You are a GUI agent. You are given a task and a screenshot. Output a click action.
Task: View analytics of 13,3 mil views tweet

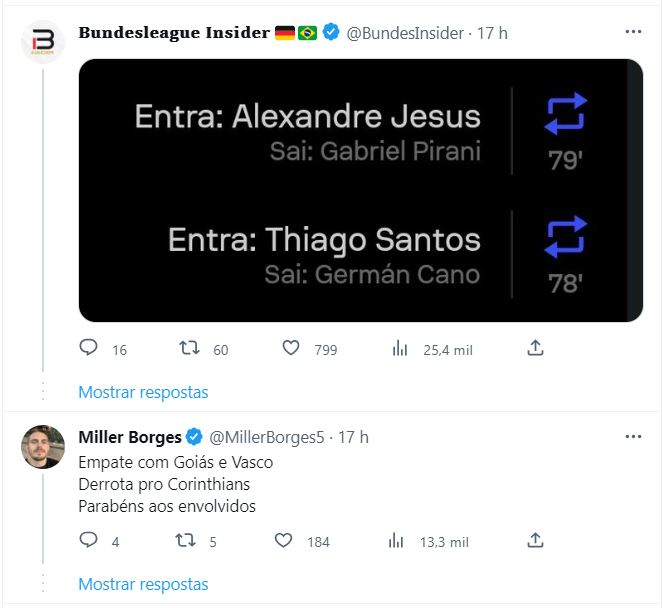point(396,541)
